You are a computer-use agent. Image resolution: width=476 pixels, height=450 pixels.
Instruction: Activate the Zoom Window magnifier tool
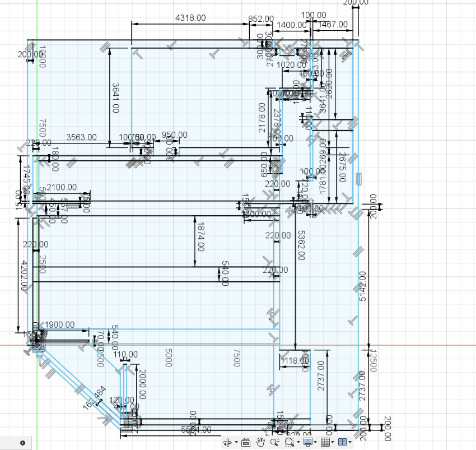point(289,442)
